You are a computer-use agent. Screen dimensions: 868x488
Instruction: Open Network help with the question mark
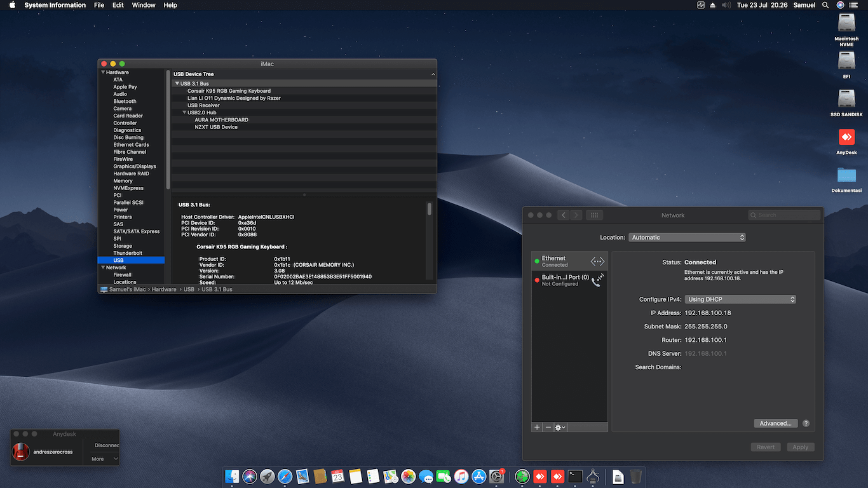[806, 423]
